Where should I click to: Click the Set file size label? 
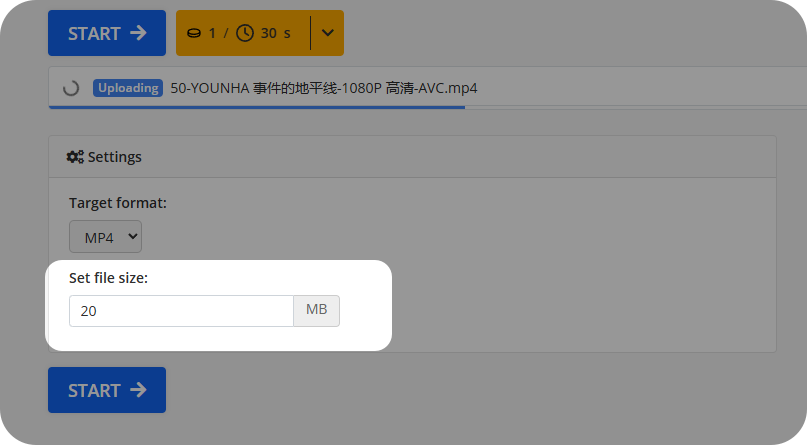[109, 278]
